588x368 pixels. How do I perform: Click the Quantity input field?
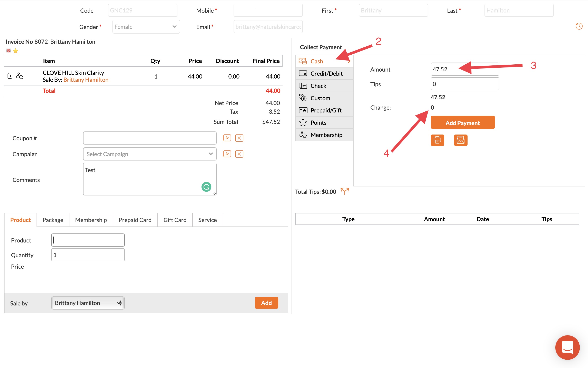pyautogui.click(x=88, y=255)
